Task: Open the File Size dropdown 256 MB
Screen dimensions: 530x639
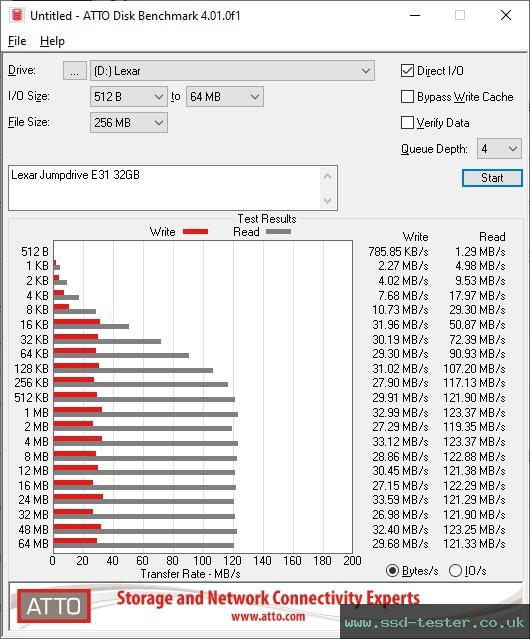Action: click(129, 123)
